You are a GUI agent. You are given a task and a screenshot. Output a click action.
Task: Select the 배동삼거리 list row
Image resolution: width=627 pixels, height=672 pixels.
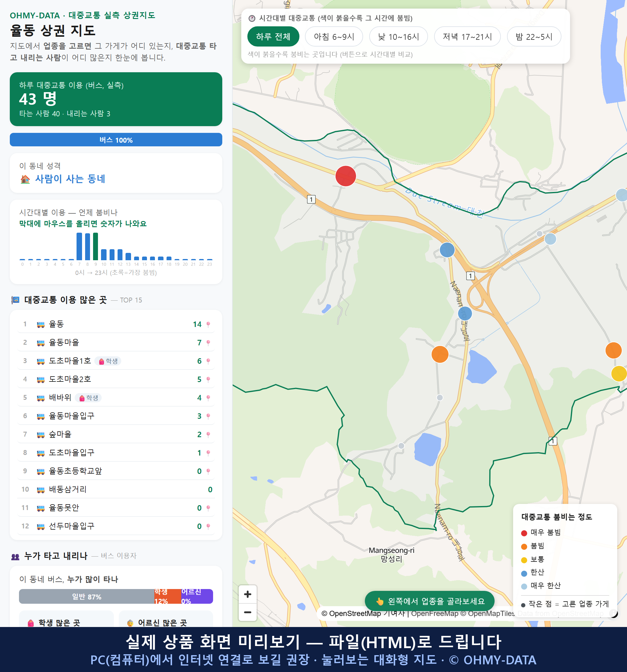click(x=116, y=490)
